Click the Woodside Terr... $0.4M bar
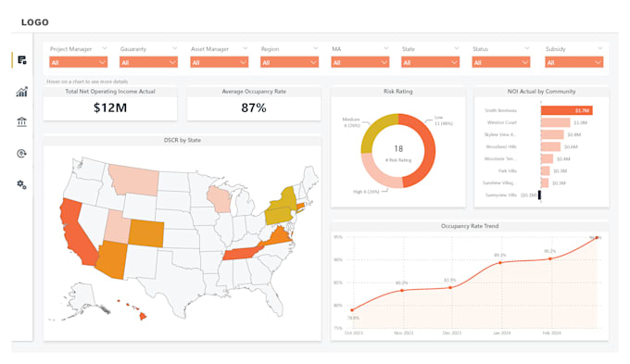Image resolution: width=630 pixels, height=364 pixels. point(547,158)
